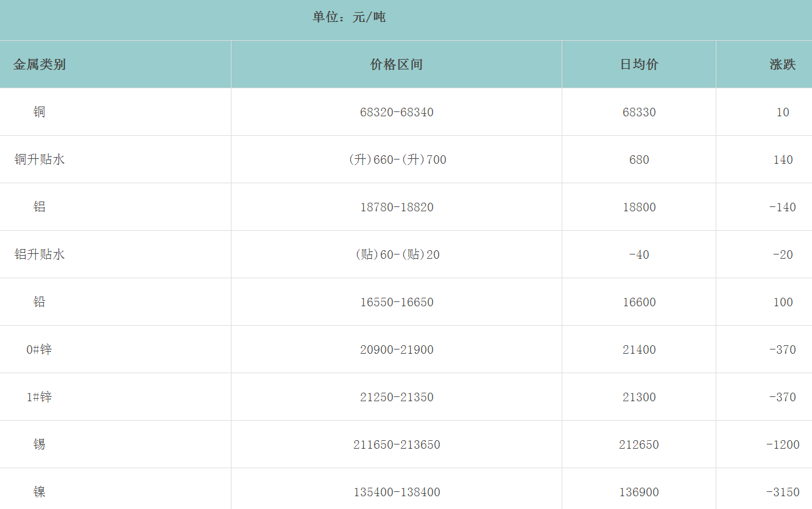Select the 铜 row label
Image resolution: width=812 pixels, height=509 pixels.
click(x=40, y=112)
